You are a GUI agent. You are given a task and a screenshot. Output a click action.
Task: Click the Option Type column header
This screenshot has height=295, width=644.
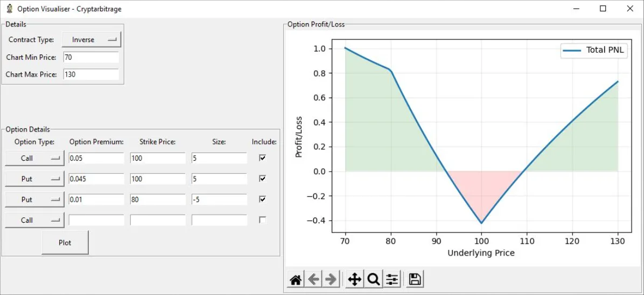[x=34, y=142]
